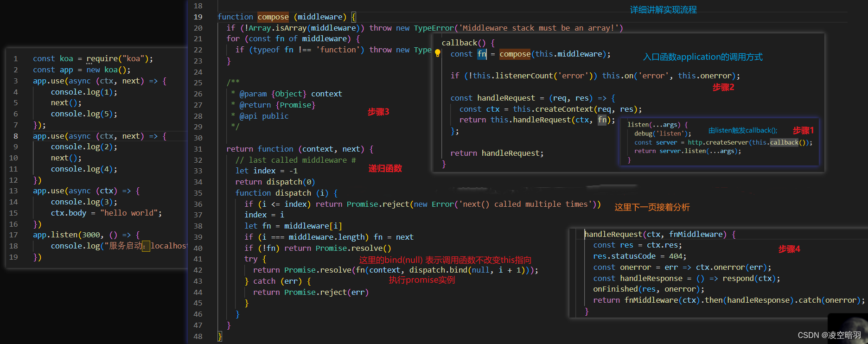Screen dimensions: 868x344
Task: Click the "listen(...args) {" method header
Action: [x=657, y=125]
